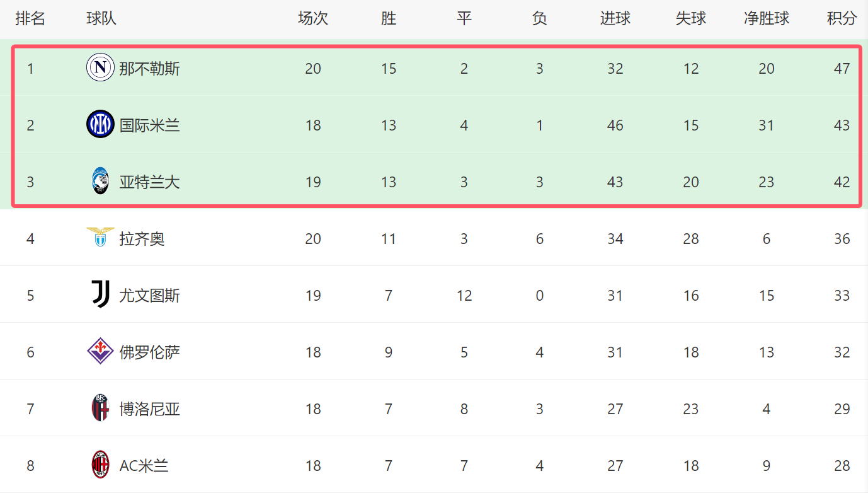Open the 那不勒斯 team name link
The image size is (868, 493).
[149, 69]
